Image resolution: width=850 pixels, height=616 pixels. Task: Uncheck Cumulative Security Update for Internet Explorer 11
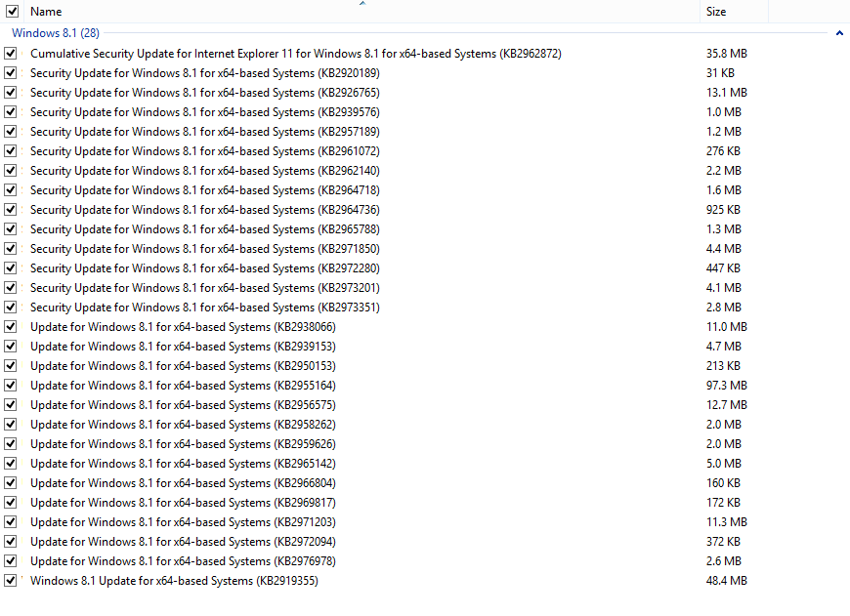pos(11,54)
